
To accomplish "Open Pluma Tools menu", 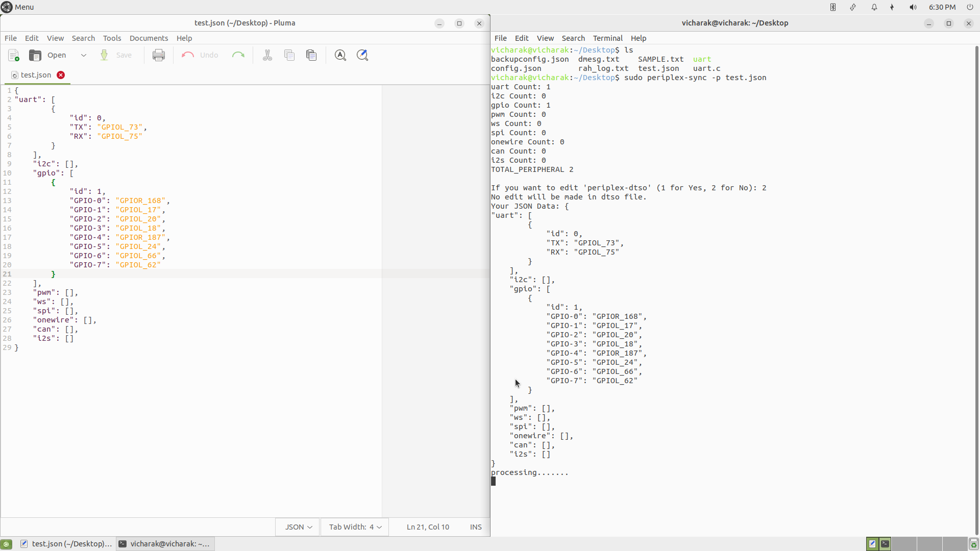I will [x=112, y=38].
